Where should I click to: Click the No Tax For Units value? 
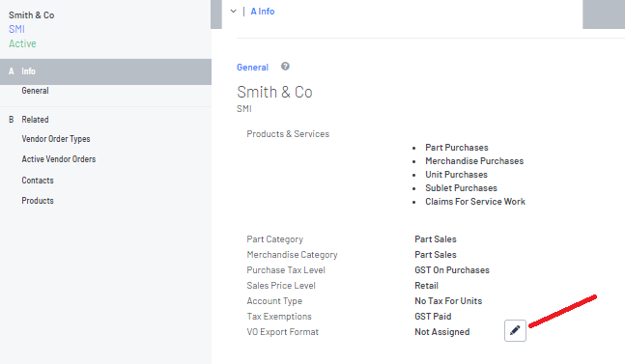coord(448,301)
